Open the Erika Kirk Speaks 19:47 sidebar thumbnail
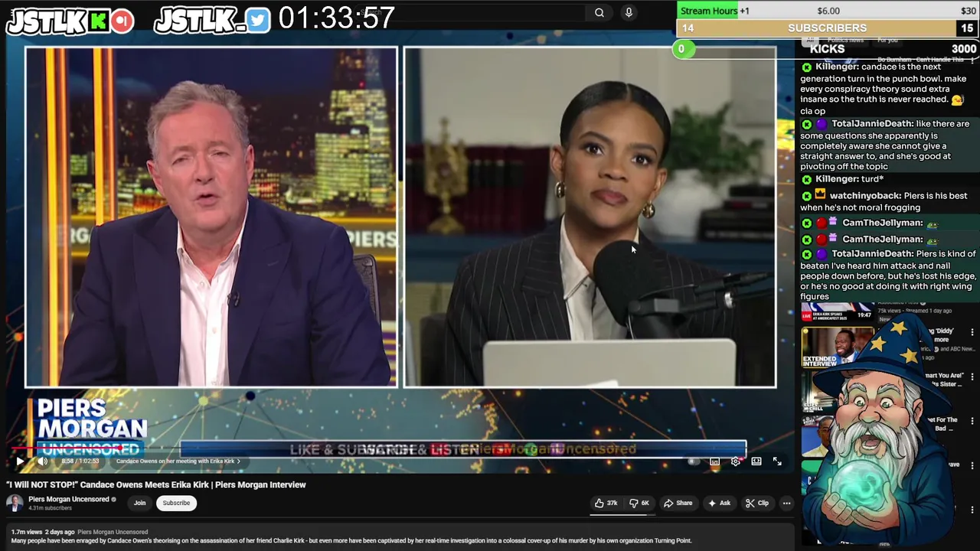 tap(838, 312)
